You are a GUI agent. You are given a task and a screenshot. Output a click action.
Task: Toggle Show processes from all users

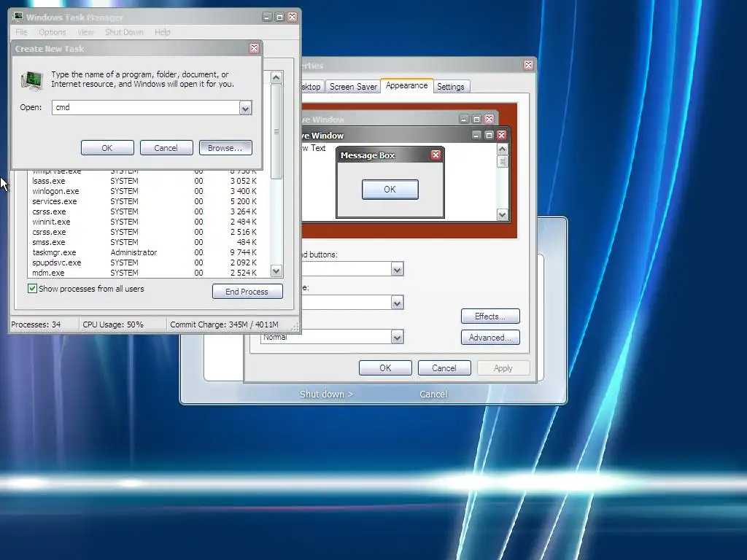pyautogui.click(x=32, y=289)
